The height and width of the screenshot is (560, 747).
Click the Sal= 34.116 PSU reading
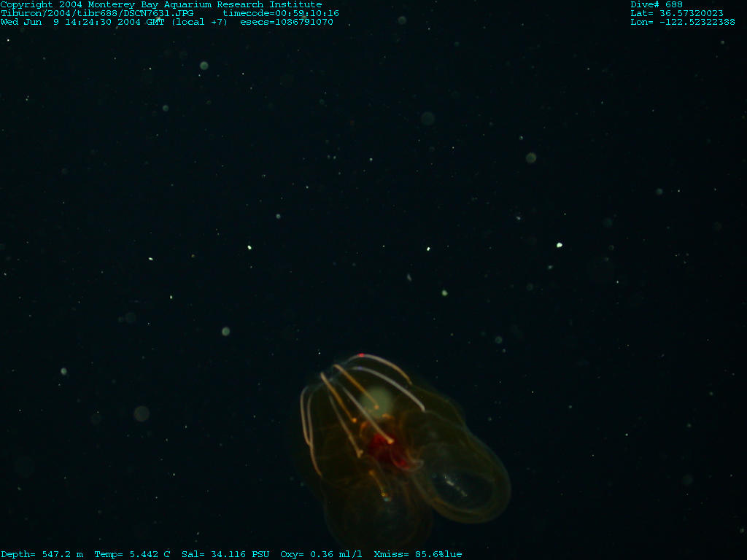(225, 554)
